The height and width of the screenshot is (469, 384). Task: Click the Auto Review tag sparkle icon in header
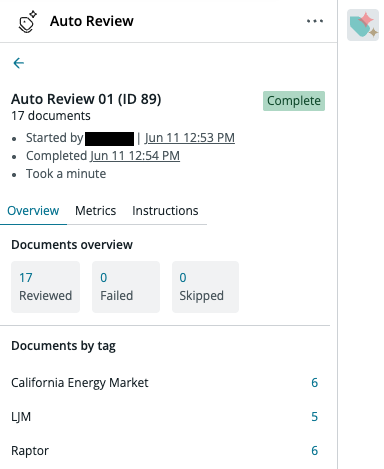pos(27,22)
